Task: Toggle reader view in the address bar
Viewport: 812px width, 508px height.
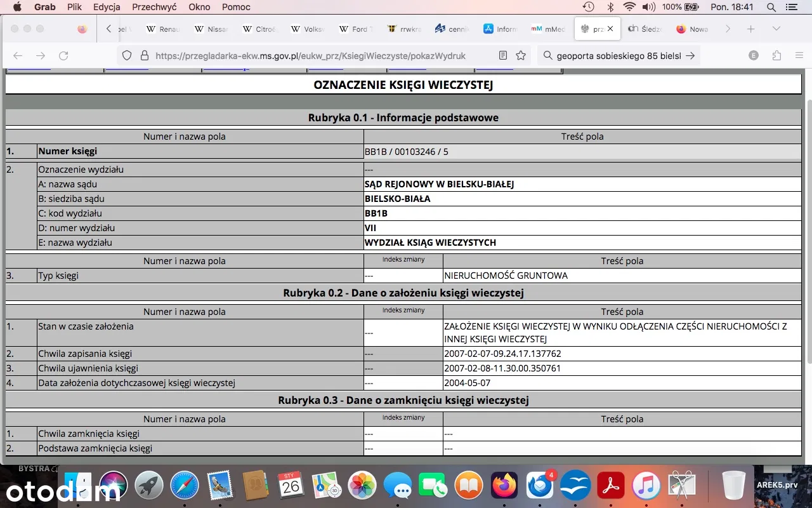Action: [503, 56]
